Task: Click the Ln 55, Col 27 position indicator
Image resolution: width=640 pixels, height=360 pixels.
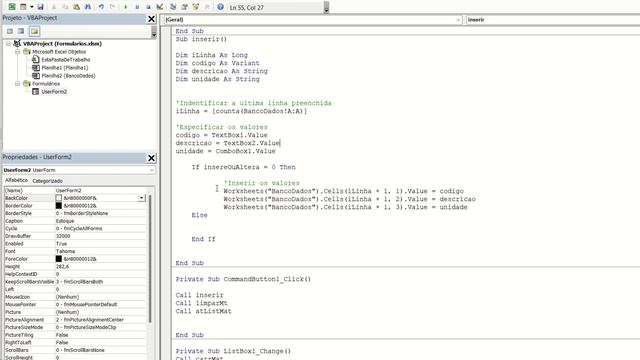Action: pyautogui.click(x=247, y=7)
